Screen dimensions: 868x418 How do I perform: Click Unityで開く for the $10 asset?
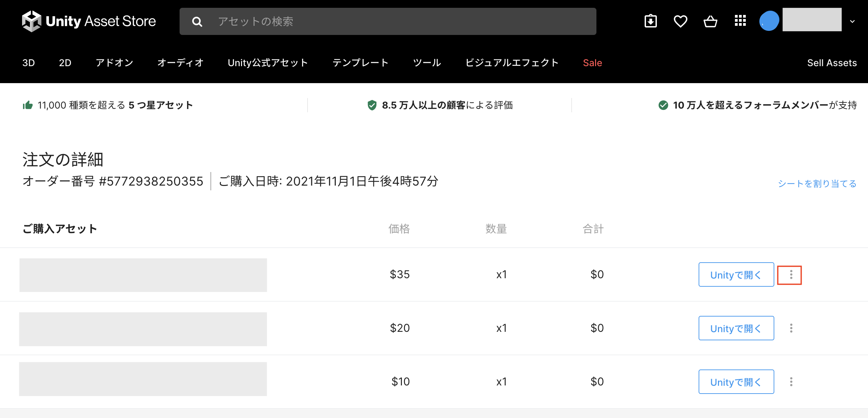tap(736, 382)
